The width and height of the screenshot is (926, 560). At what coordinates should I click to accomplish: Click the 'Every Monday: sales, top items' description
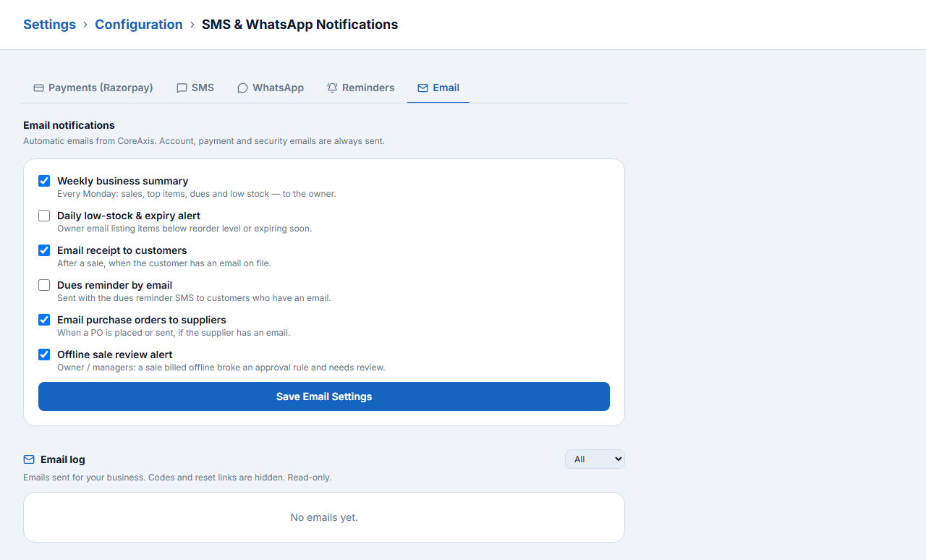[x=197, y=194]
